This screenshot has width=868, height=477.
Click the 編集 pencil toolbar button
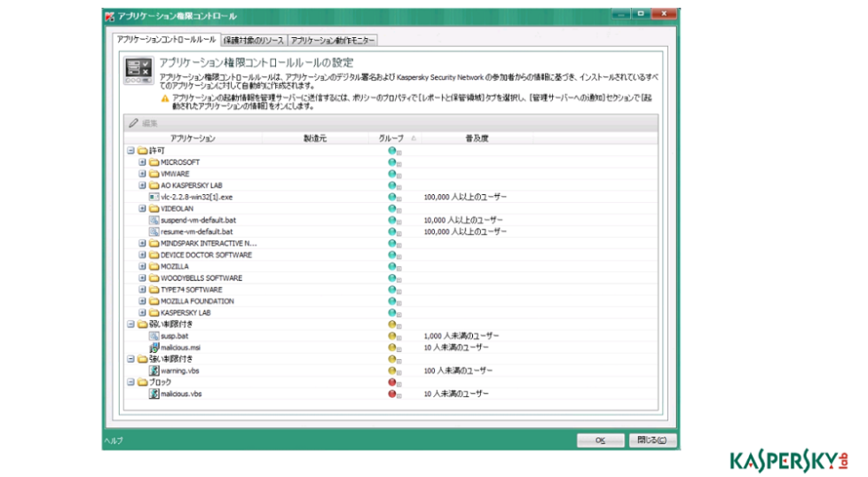pyautogui.click(x=144, y=123)
